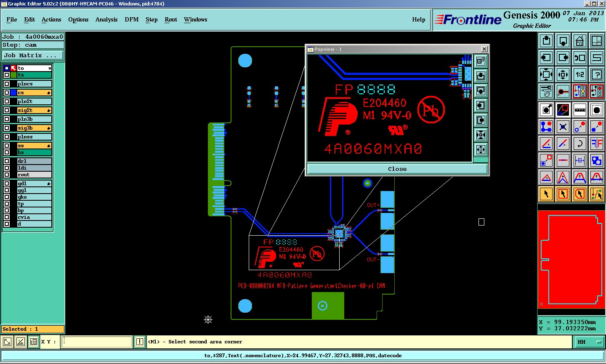This screenshot has width=606, height=364.
Task: Click the blue color swatch for cs layer
Action: [13, 93]
